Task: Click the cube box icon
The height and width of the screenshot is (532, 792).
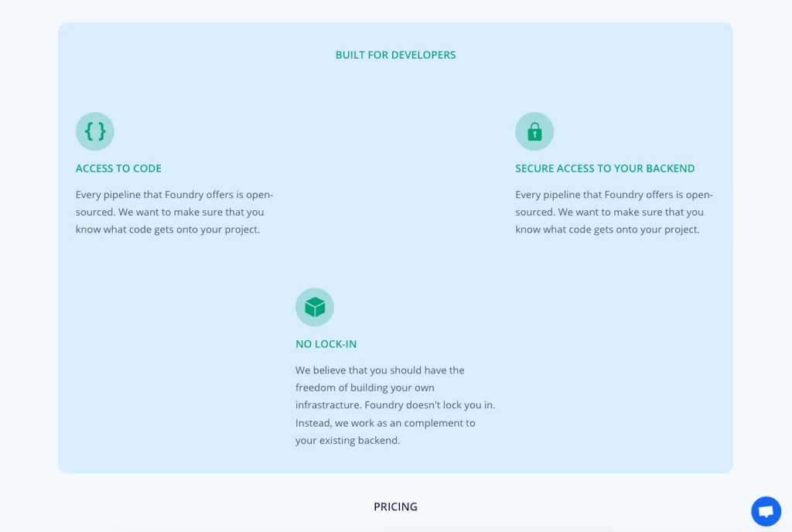Action: (315, 307)
